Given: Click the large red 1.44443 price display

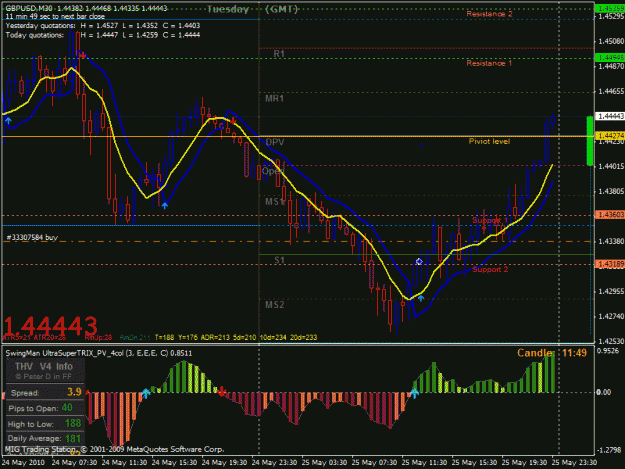Looking at the screenshot, I should [x=51, y=326].
